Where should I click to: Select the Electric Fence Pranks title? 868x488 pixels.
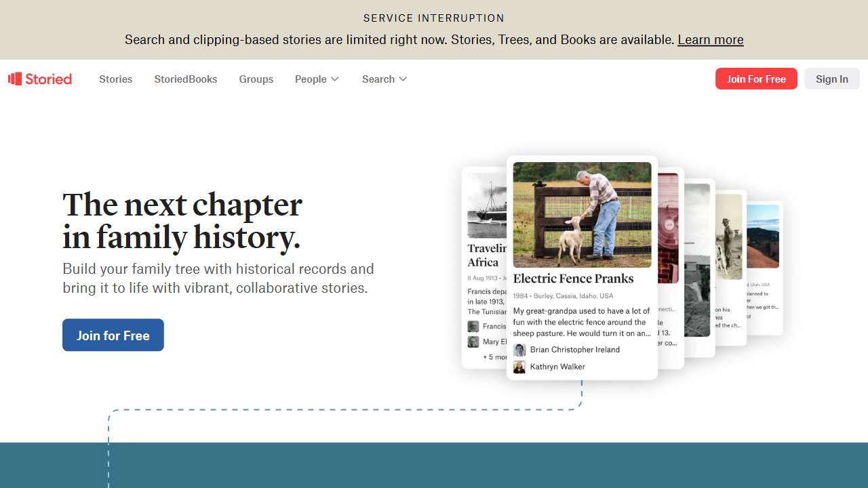tap(574, 279)
